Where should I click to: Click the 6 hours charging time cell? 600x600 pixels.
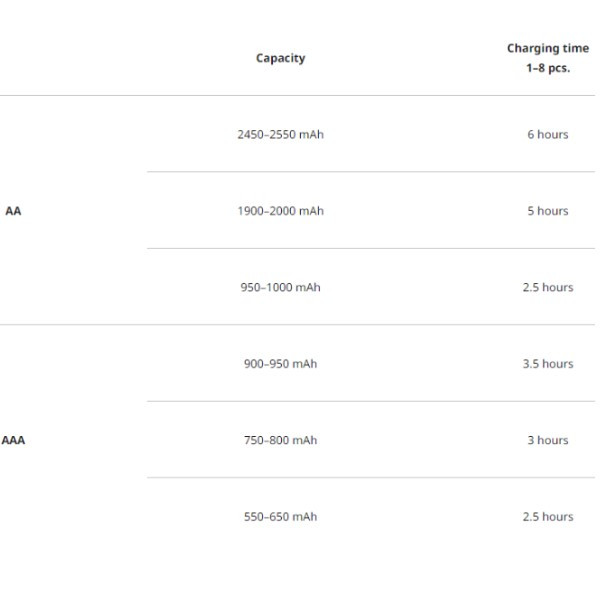(548, 134)
